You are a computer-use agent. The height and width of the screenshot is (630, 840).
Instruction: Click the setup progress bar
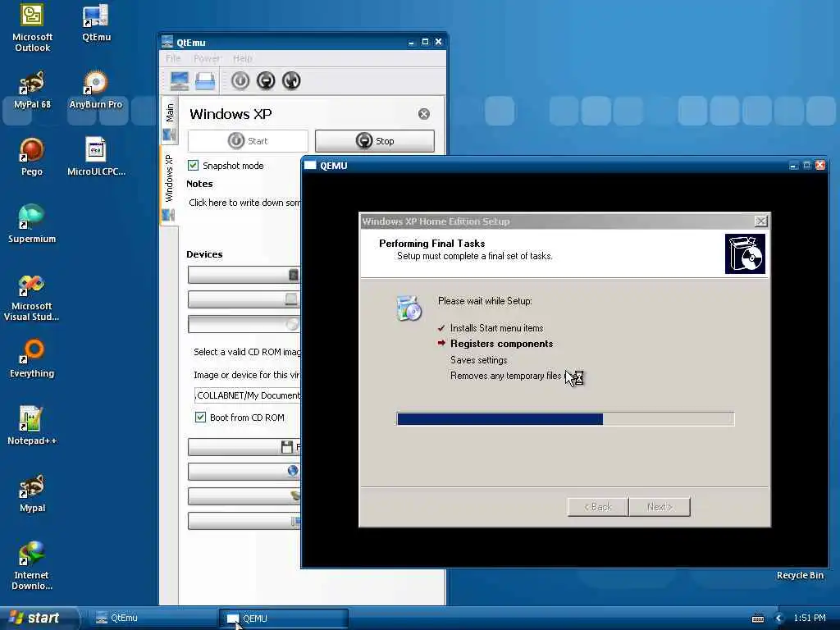point(565,419)
